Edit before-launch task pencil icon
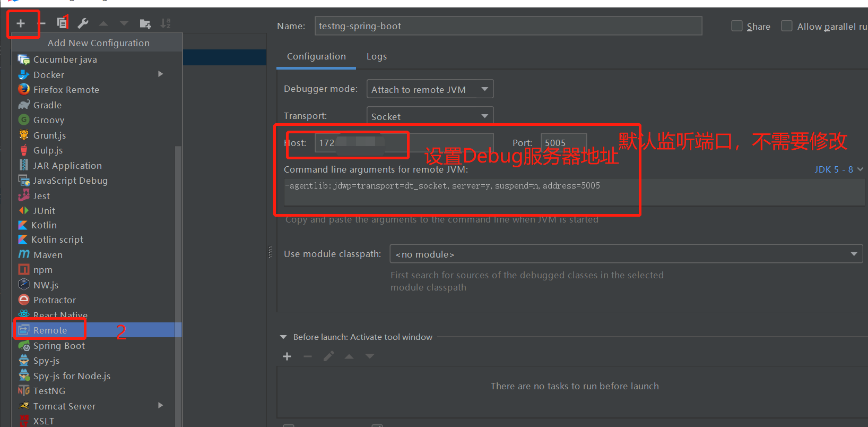 (328, 356)
